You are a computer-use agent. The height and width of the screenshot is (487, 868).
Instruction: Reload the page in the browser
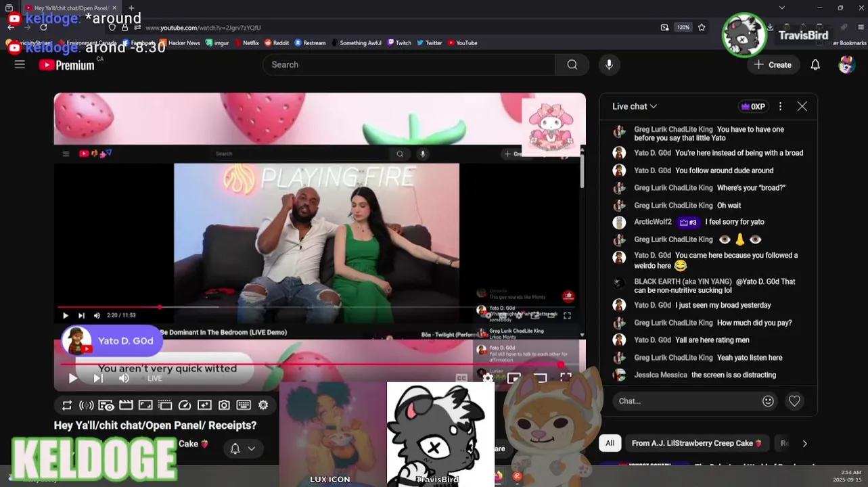[x=44, y=27]
